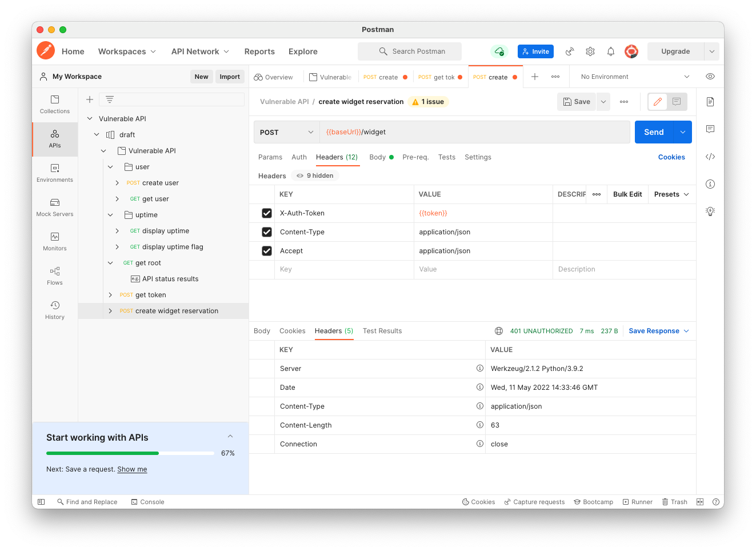This screenshot has width=756, height=551.
Task: Expand the 'create user' request in tree
Action: (117, 183)
